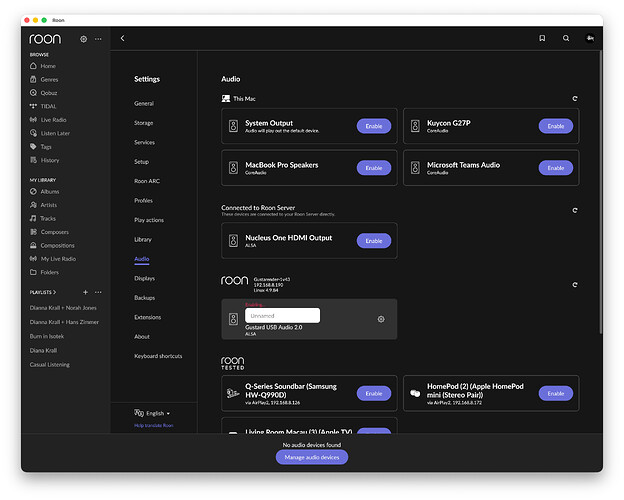This screenshot has height=500, width=624.
Task: Enable the HomePod stereo pair
Action: pos(556,393)
